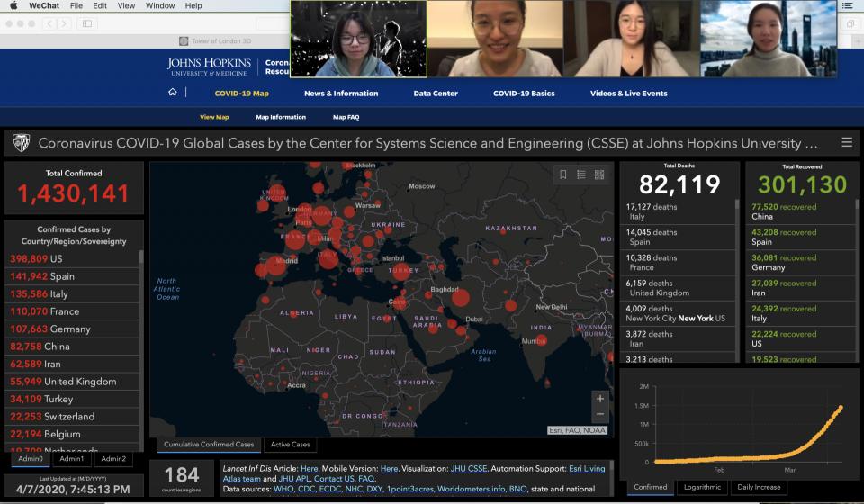Open the Window menu in menu bar
Viewport: 864px width, 504px height.
159,5
